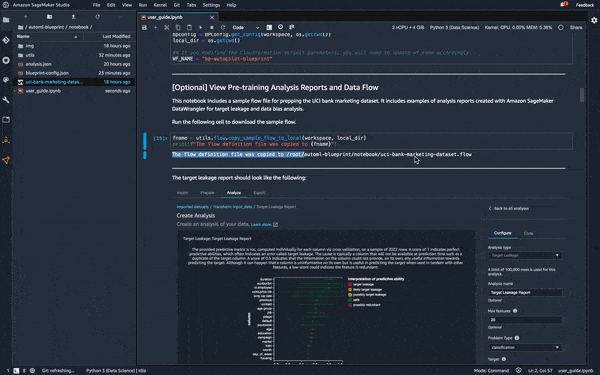
Task: Select user_guide.ipynb in the file list
Action: pyautogui.click(x=74, y=91)
